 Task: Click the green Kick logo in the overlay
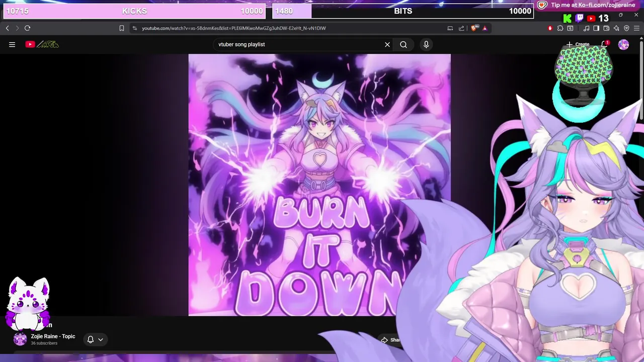[568, 19]
